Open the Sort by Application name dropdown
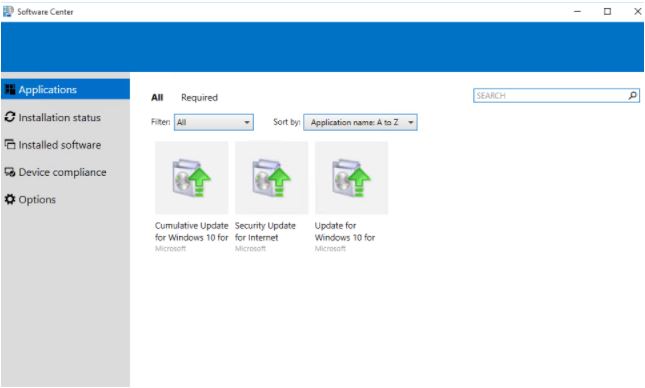This screenshot has height=388, width=645. [x=360, y=122]
